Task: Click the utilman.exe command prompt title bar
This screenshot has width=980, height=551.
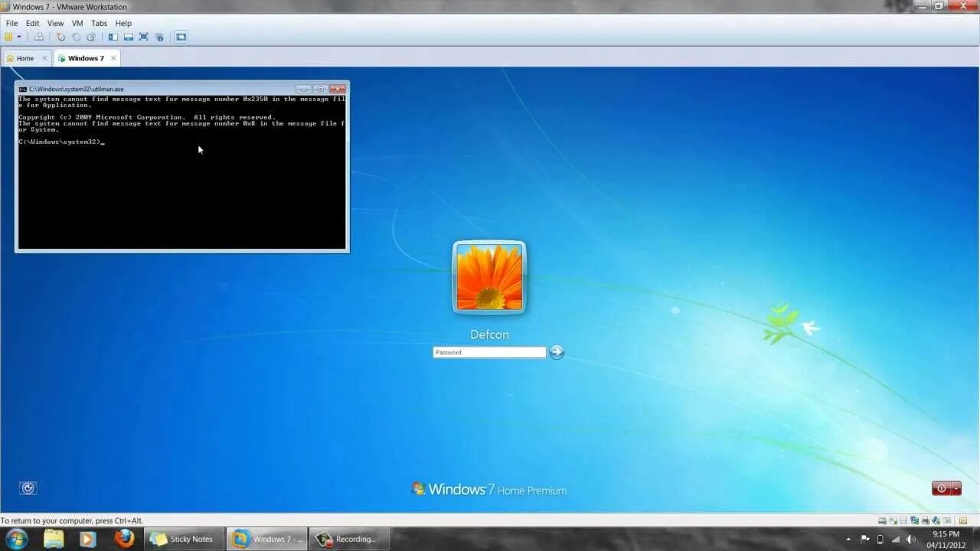Action: coord(157,89)
